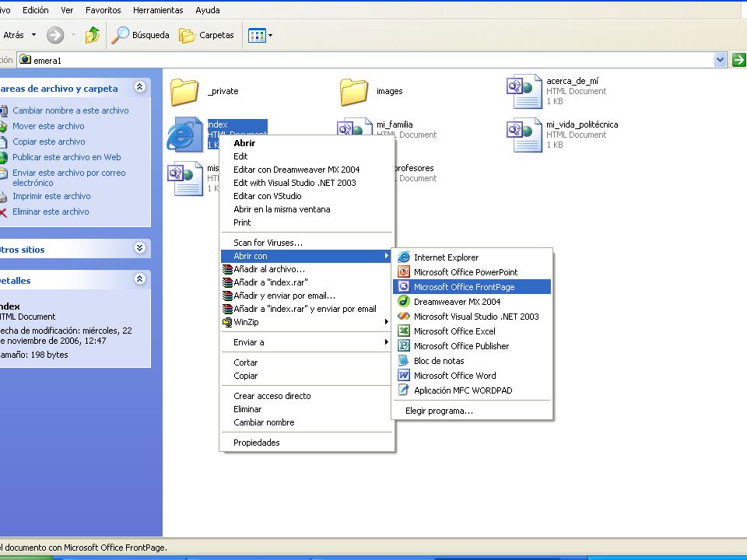Open the images folder icon

pyautogui.click(x=354, y=92)
